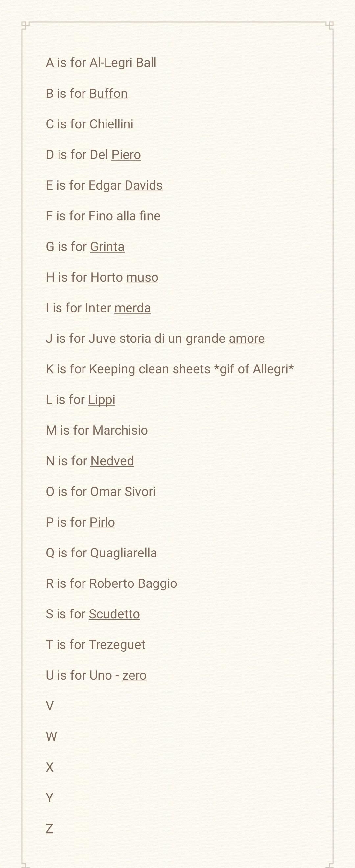This screenshot has width=355, height=868.
Task: Tap the underlined word Scudetto
Action: 114,614
